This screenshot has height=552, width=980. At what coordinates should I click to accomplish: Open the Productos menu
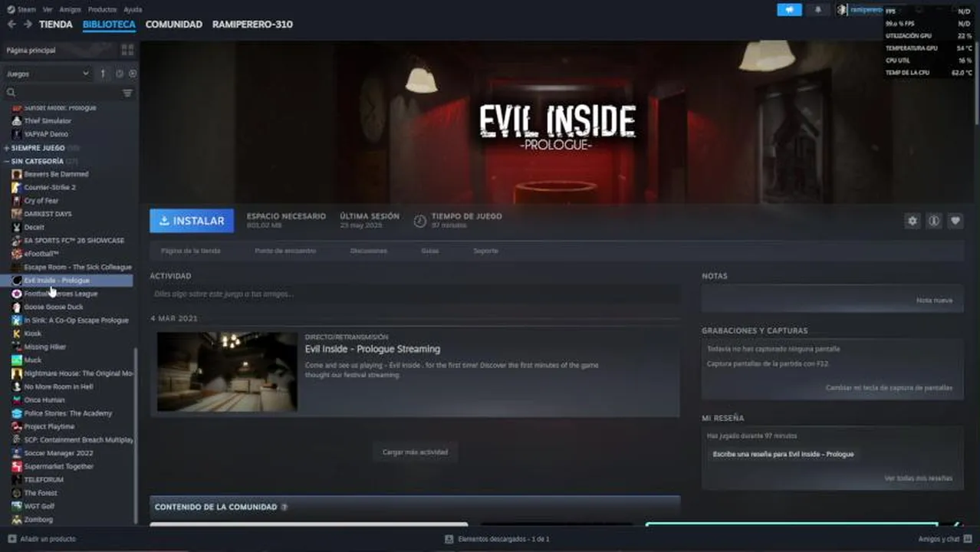click(x=102, y=10)
